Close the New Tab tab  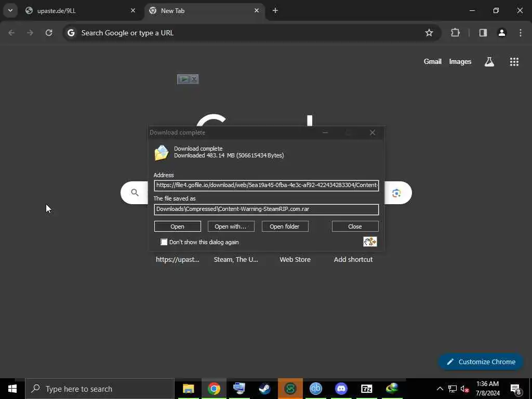pyautogui.click(x=257, y=10)
